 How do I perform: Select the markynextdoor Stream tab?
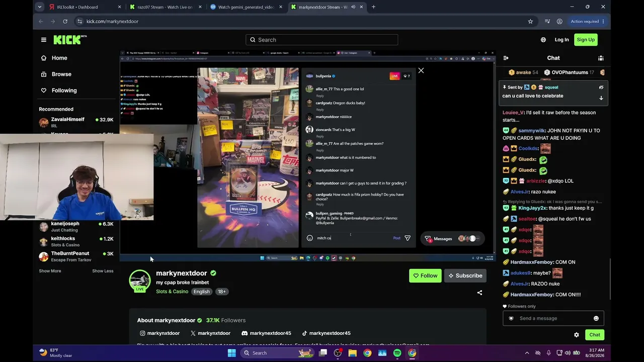coord(327,7)
